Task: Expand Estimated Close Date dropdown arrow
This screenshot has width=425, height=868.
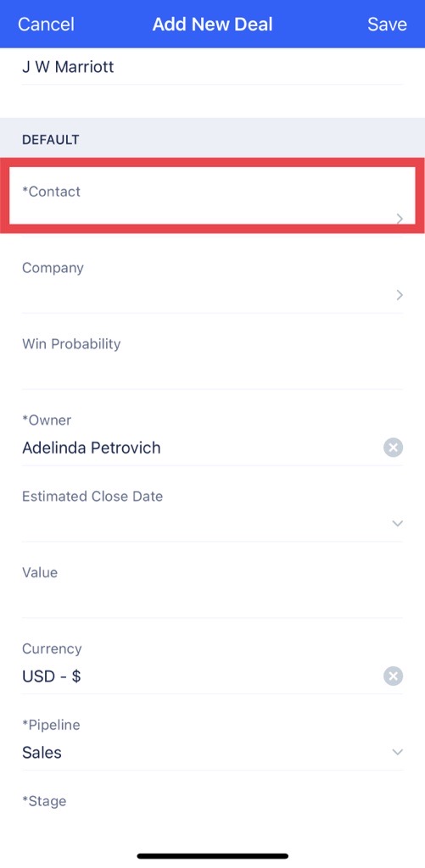Action: 397,523
